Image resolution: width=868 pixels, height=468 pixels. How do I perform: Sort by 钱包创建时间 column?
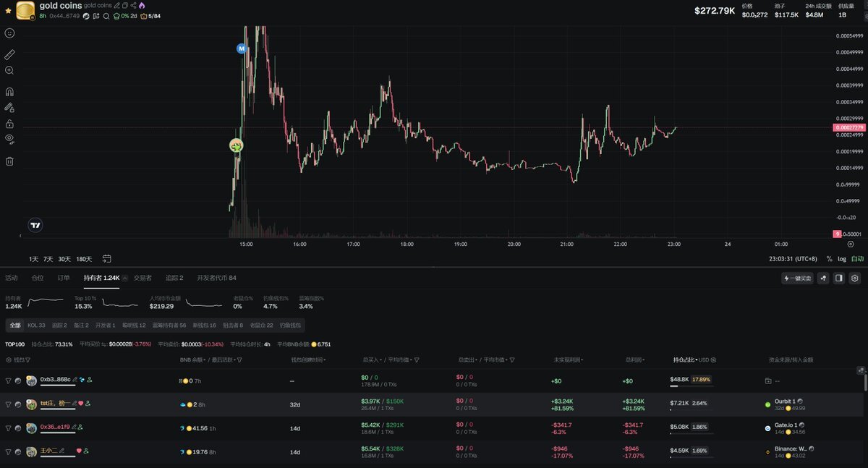tap(307, 359)
